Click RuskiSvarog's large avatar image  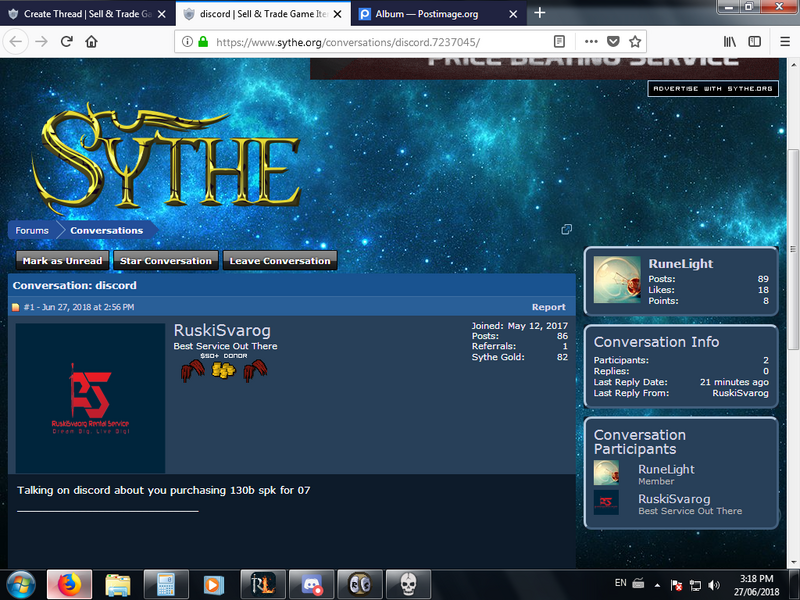tap(90, 398)
